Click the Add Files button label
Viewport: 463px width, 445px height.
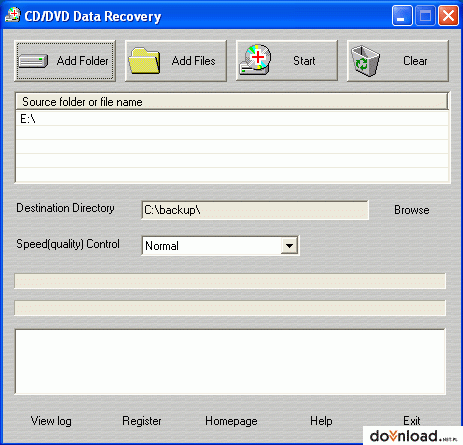pyautogui.click(x=193, y=61)
